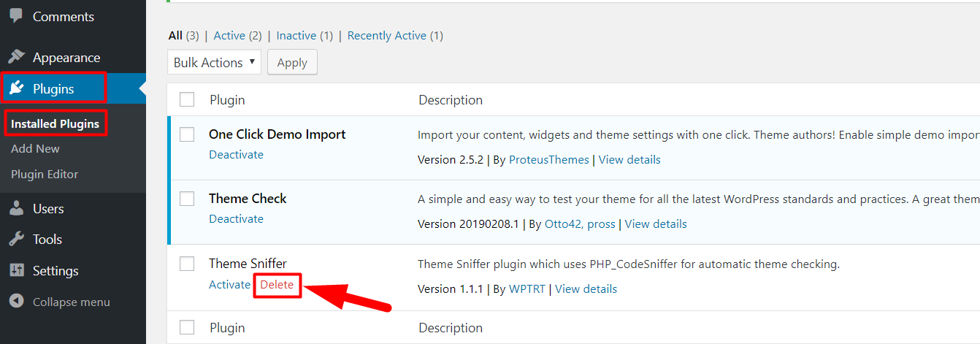This screenshot has height=344, width=980.
Task: Go to Installed Plugins submenu
Action: point(55,123)
